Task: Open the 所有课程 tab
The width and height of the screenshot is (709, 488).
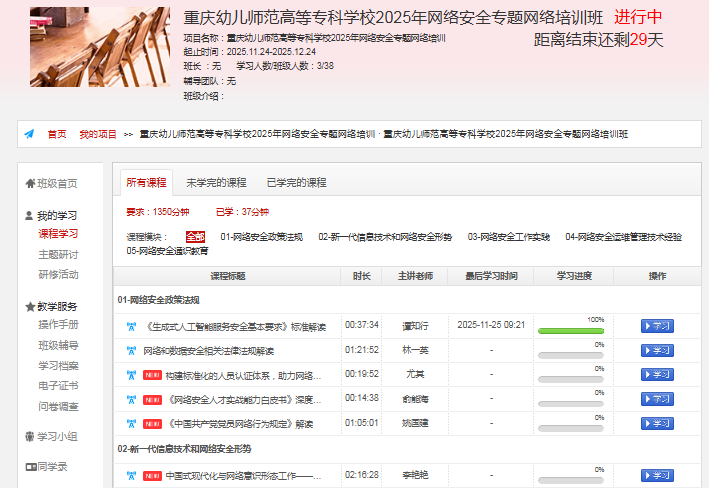Action: click(145, 183)
